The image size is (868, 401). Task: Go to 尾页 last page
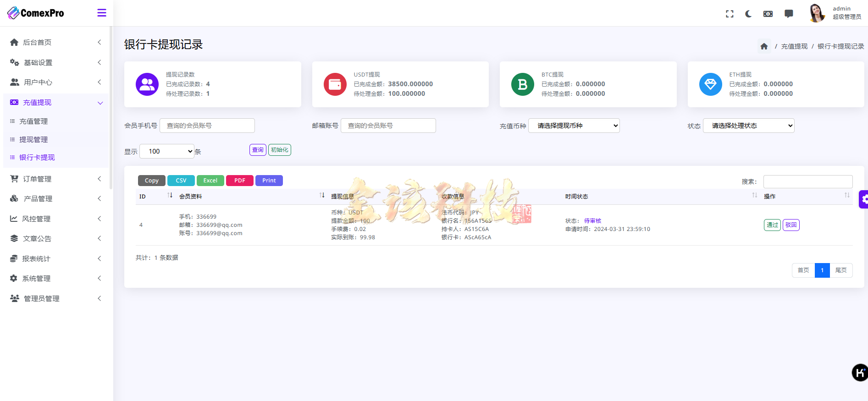[841, 270]
